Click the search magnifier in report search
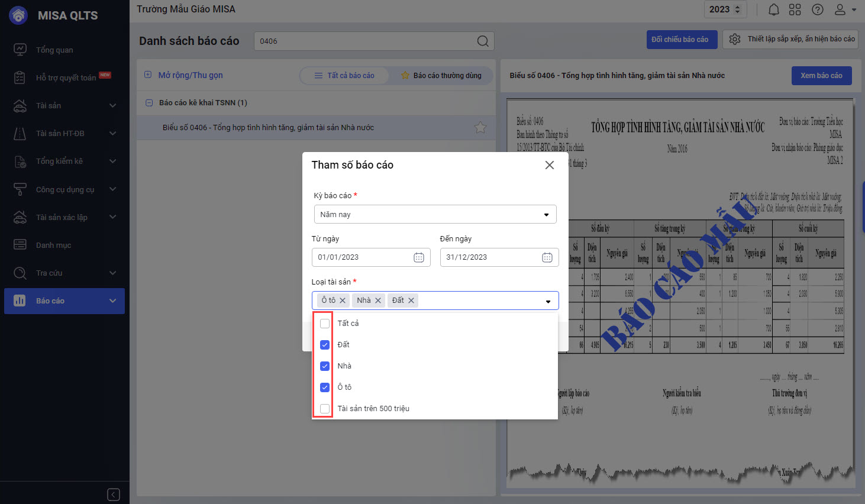 (x=483, y=41)
